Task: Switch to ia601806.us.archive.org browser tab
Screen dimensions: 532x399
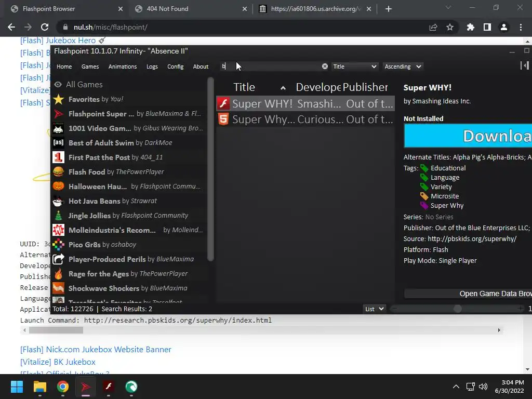Action: click(x=315, y=9)
